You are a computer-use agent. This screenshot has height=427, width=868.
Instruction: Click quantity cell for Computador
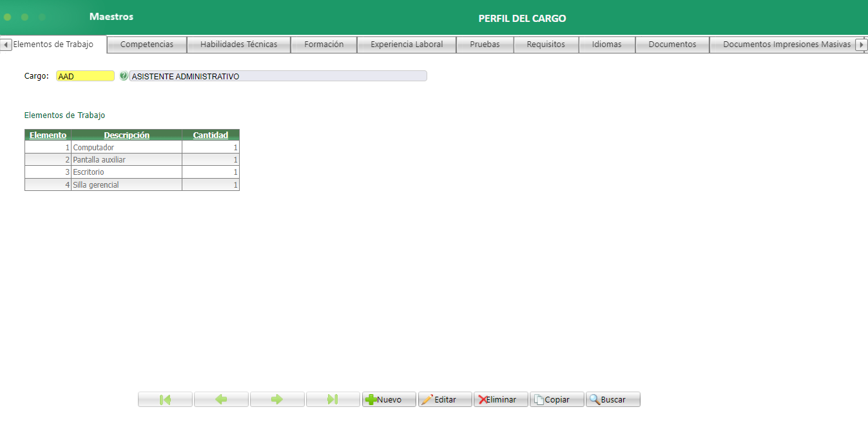click(x=211, y=148)
